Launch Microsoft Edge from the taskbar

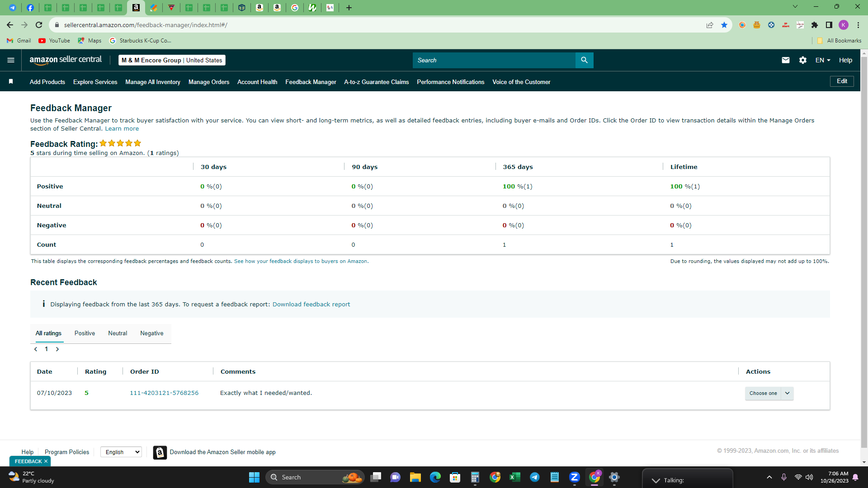(x=435, y=477)
